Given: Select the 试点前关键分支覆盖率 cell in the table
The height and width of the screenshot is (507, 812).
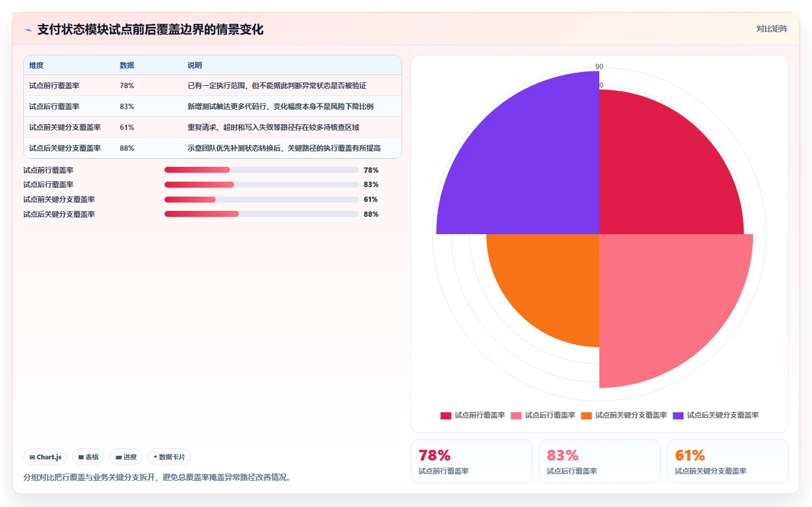Looking at the screenshot, I should point(65,127).
